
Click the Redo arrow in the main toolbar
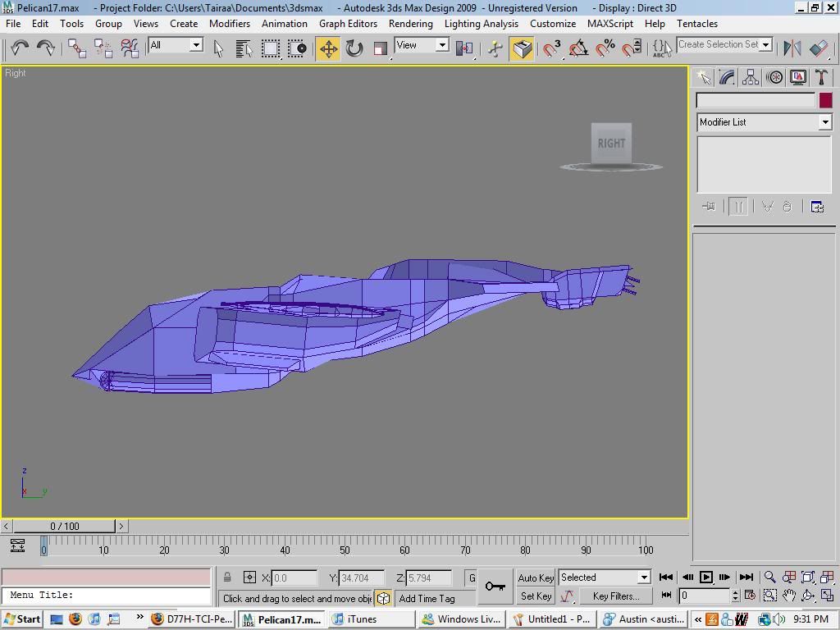pyautogui.click(x=46, y=48)
